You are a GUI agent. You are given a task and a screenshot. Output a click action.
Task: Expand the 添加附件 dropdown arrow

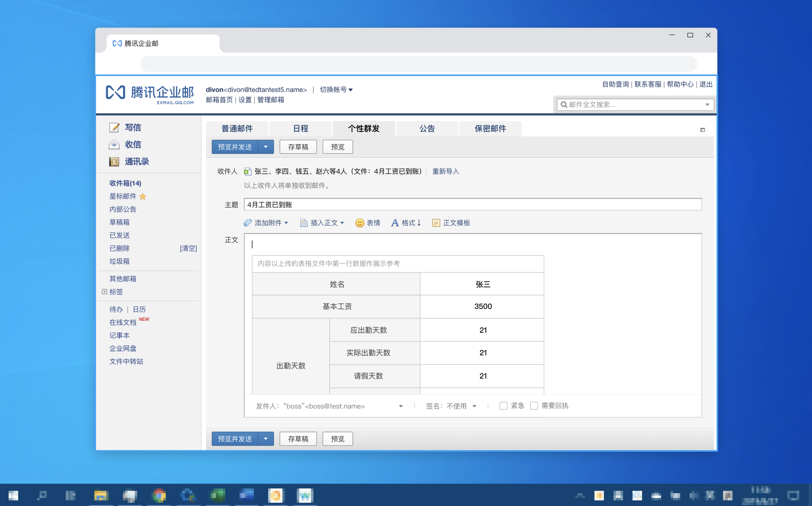tap(286, 223)
